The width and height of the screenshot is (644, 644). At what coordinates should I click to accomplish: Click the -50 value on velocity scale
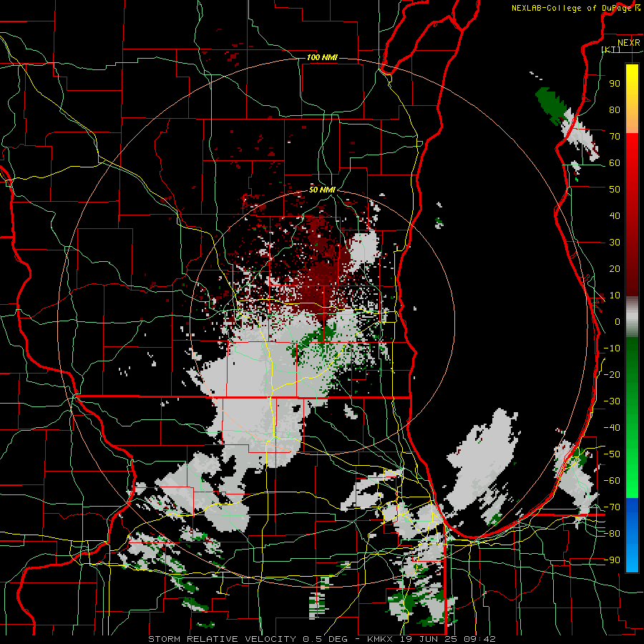click(x=612, y=454)
